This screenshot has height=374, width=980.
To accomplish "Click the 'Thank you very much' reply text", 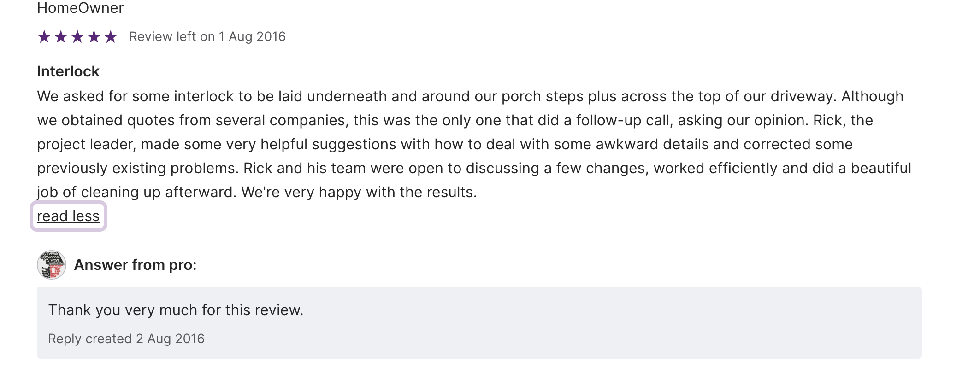I will pyautogui.click(x=176, y=310).
